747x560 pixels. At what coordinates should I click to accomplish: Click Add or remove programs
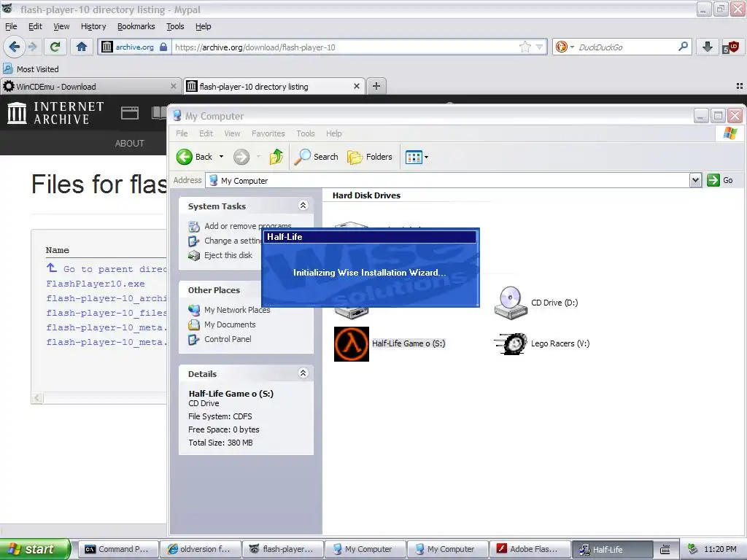pos(248,226)
